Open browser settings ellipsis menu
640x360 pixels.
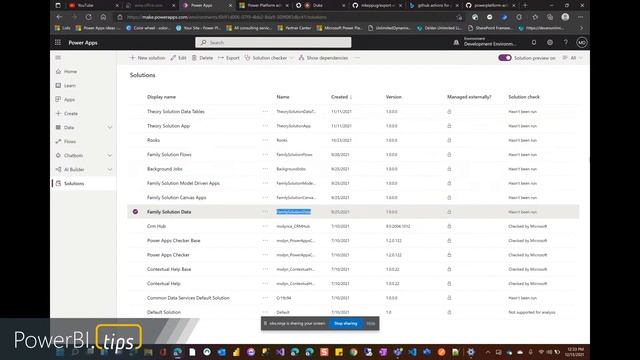point(580,17)
